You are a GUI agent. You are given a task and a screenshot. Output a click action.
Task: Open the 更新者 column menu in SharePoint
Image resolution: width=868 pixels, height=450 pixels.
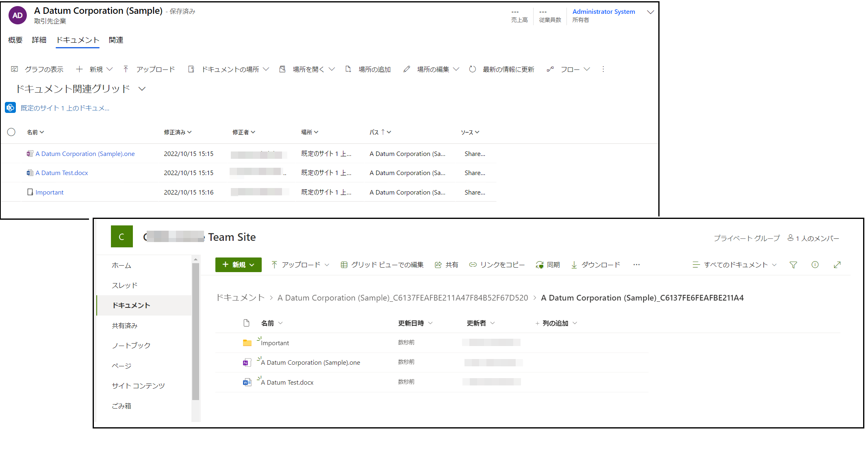(x=481, y=323)
